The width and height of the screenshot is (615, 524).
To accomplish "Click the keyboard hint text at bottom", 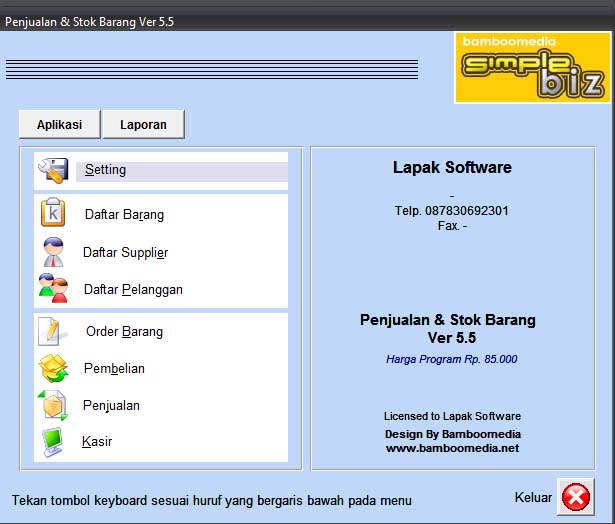I will tap(212, 500).
